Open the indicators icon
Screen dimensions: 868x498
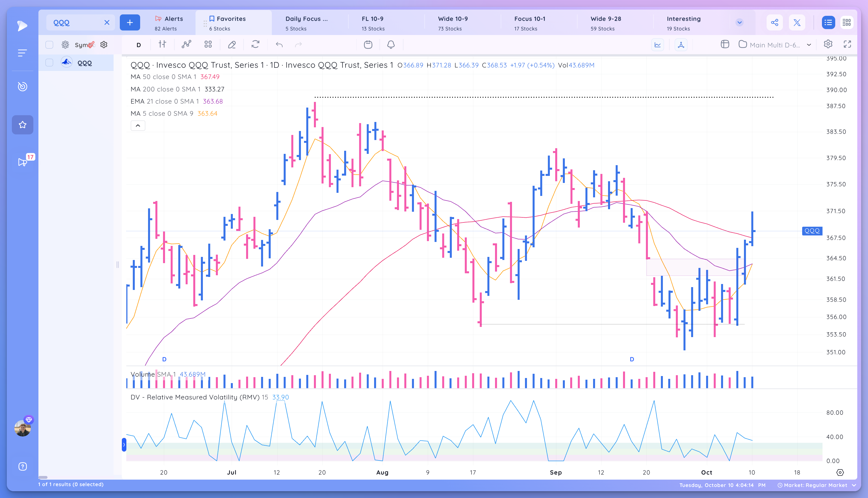click(186, 44)
